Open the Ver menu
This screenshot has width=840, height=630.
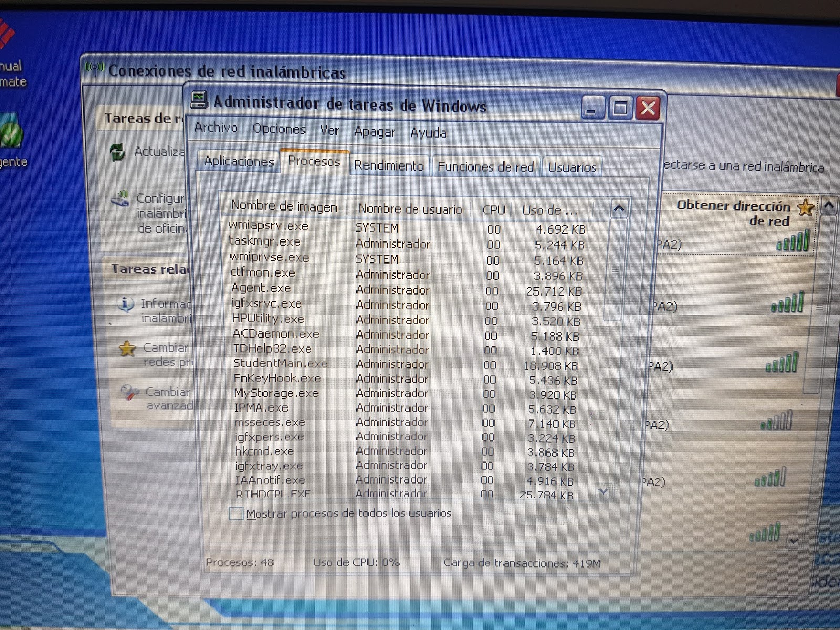point(330,130)
